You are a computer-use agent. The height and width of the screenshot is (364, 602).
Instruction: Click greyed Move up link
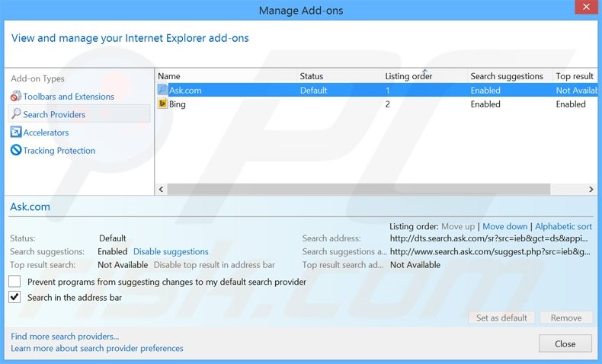coord(458,226)
